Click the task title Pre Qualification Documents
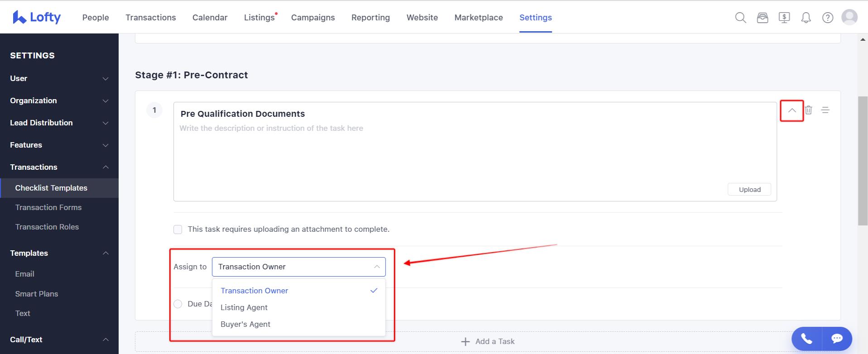This screenshot has height=354, width=868. 243,114
